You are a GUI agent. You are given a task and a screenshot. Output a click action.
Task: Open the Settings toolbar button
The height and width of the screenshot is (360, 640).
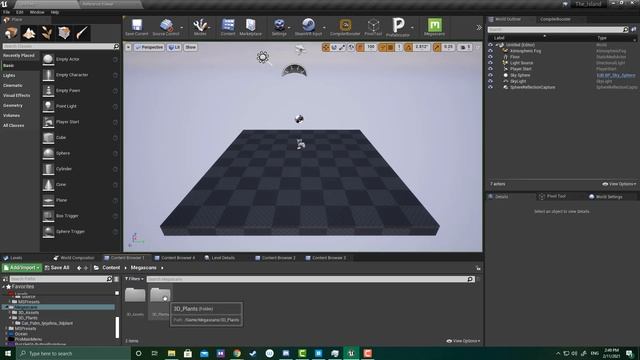pos(279,27)
